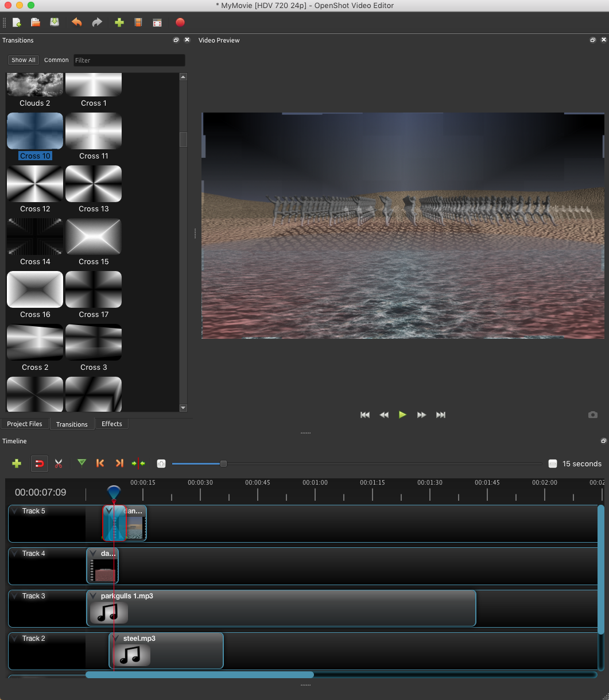The width and height of the screenshot is (609, 700).
Task: Click the timeline horizontal scrollbar
Action: click(200, 675)
